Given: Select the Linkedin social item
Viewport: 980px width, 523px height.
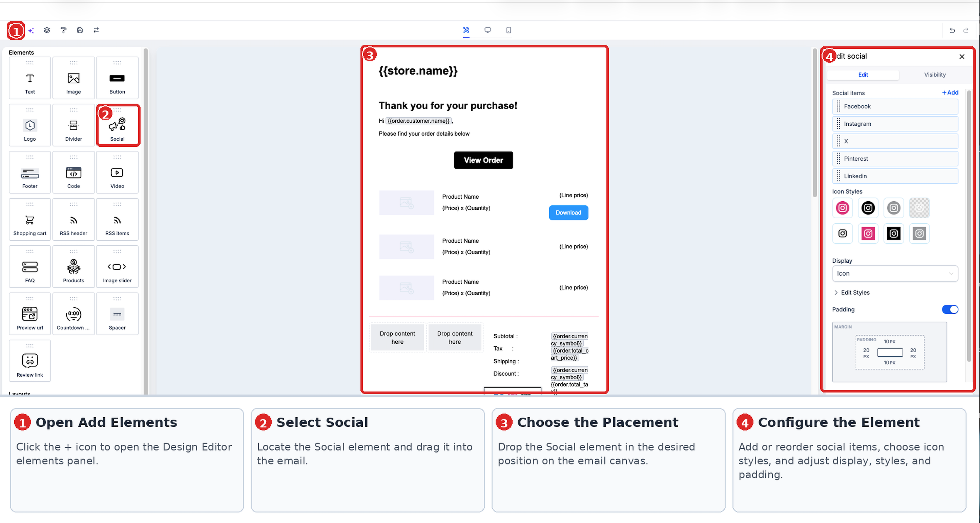Looking at the screenshot, I should point(895,176).
